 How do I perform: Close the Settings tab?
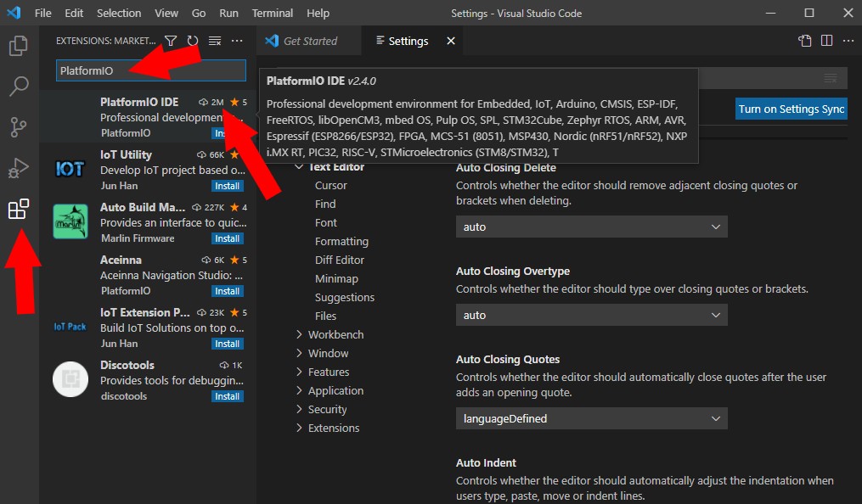pyautogui.click(x=451, y=41)
